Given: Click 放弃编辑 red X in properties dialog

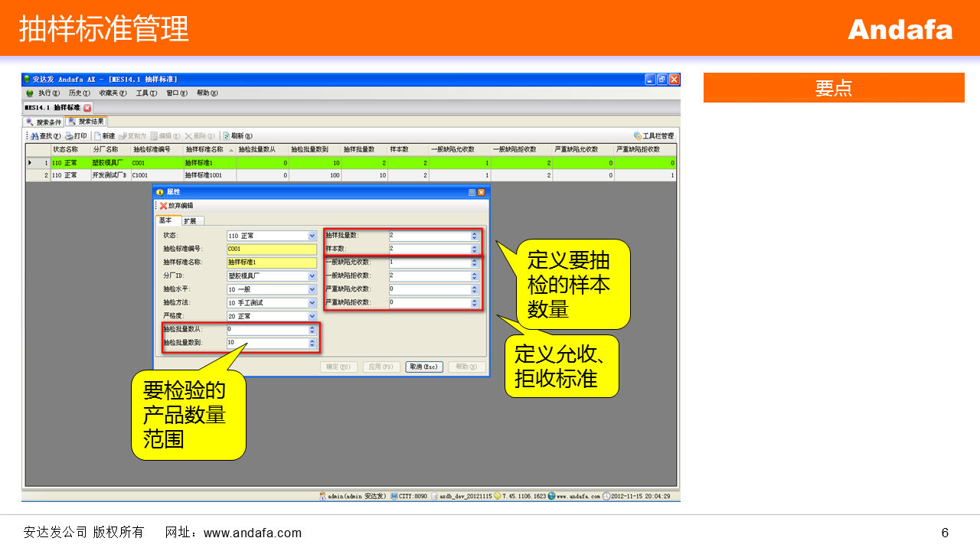Looking at the screenshot, I should (163, 206).
